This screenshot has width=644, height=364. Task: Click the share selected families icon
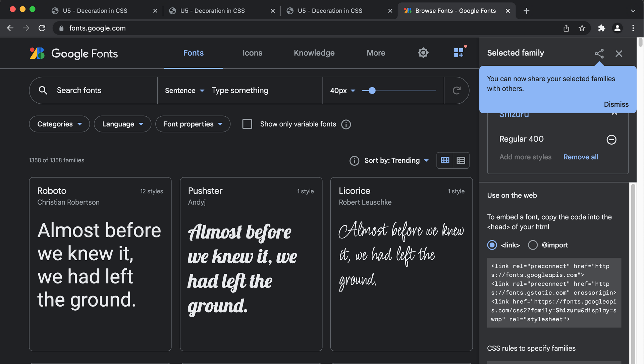[599, 53]
